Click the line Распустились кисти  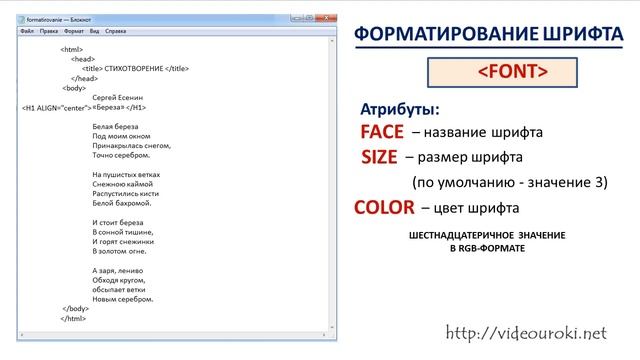125,194
